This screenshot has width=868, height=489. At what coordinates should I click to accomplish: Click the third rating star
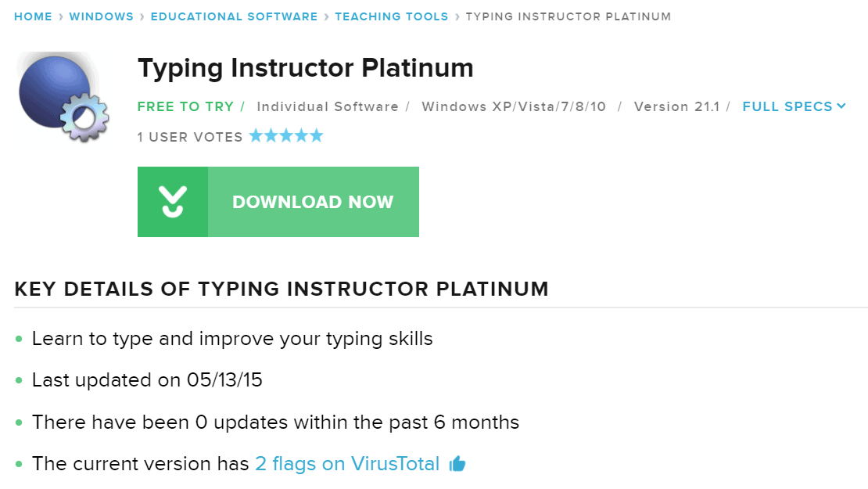click(286, 135)
